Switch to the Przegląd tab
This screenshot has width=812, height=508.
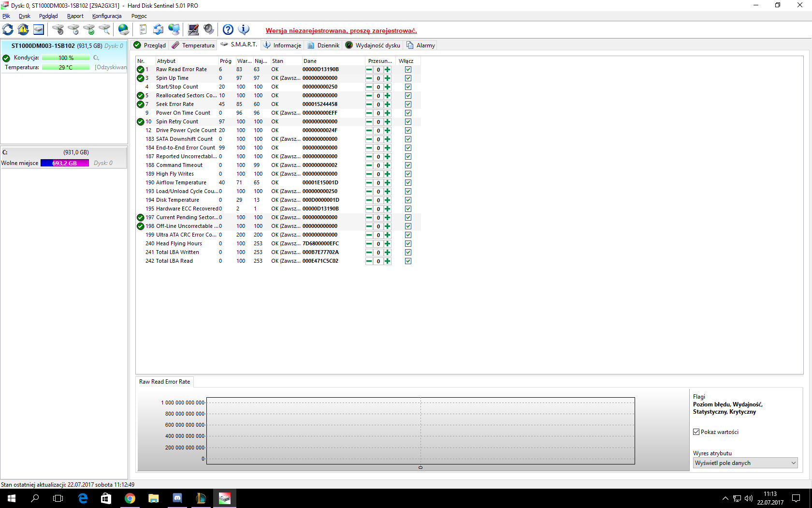click(149, 45)
